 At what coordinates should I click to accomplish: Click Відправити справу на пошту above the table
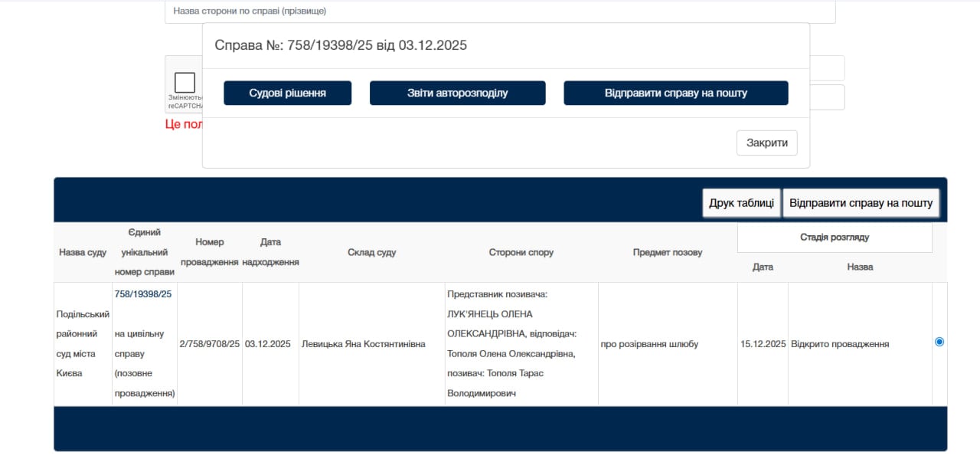861,203
